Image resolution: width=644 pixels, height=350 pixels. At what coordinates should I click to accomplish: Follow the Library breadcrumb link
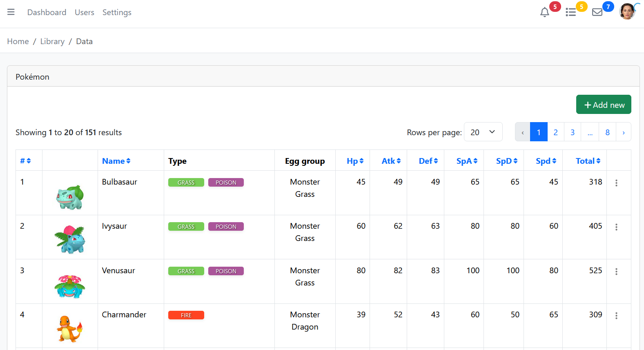click(x=52, y=41)
